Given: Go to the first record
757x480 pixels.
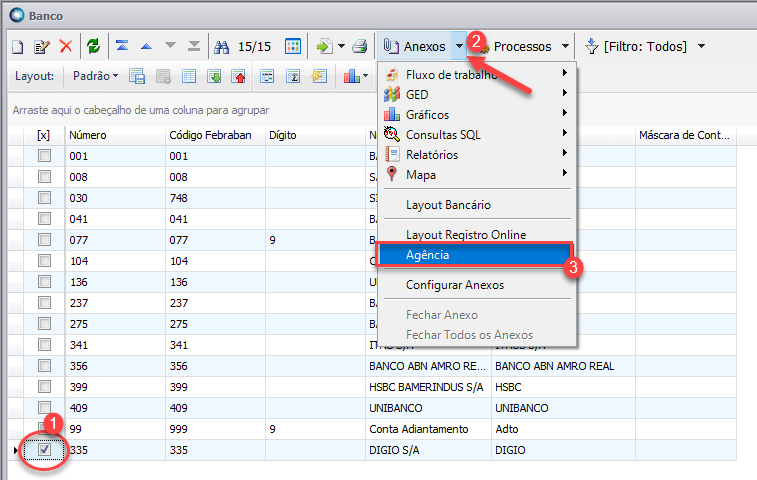Looking at the screenshot, I should (122, 46).
